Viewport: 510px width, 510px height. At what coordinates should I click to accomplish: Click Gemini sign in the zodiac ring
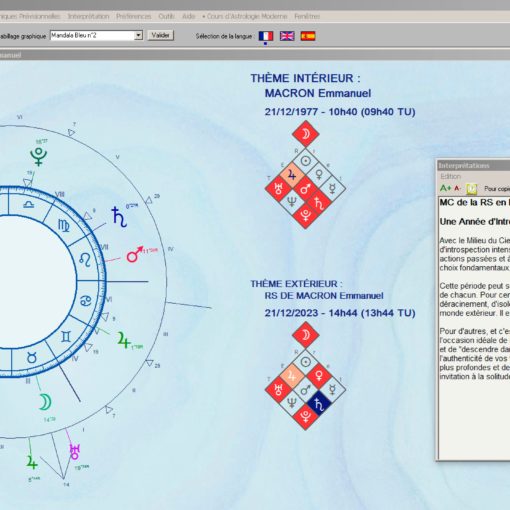[66, 337]
